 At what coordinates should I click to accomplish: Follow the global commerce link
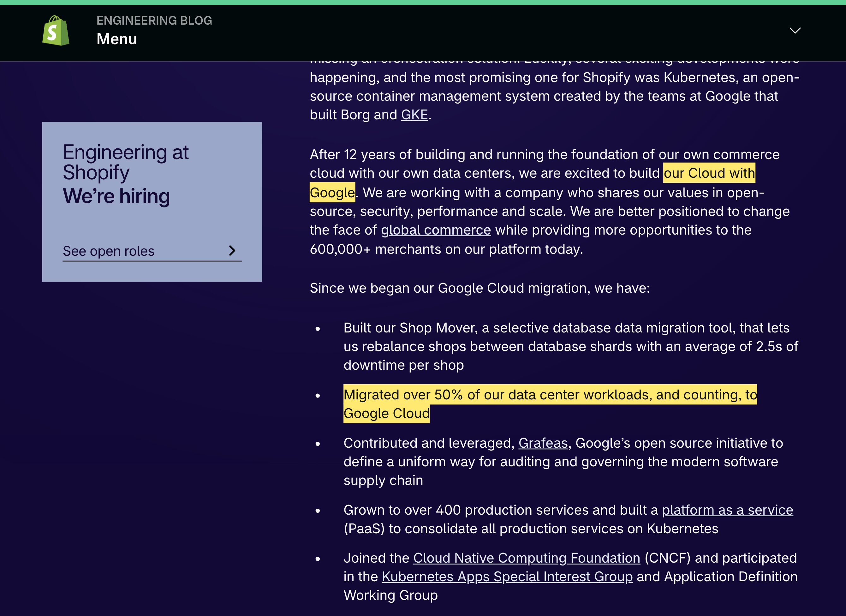[x=436, y=230]
